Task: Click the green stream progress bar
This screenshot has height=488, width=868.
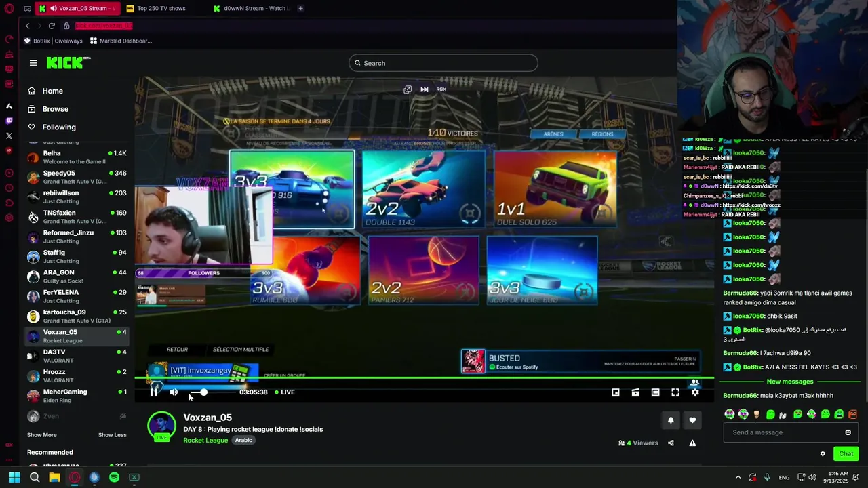Action: (424, 378)
